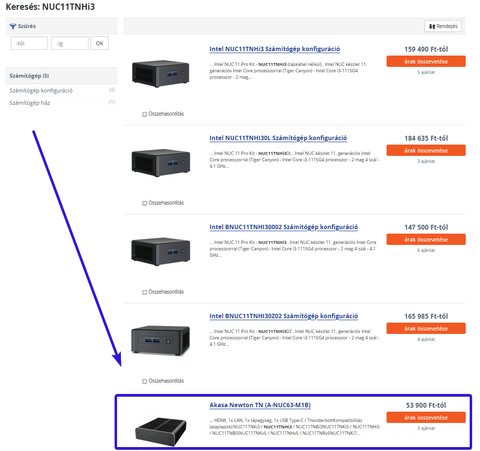The width and height of the screenshot is (480, 451).
Task: Tick Összehasonlítás for Intel NUC11TNHi3
Action: [x=145, y=114]
